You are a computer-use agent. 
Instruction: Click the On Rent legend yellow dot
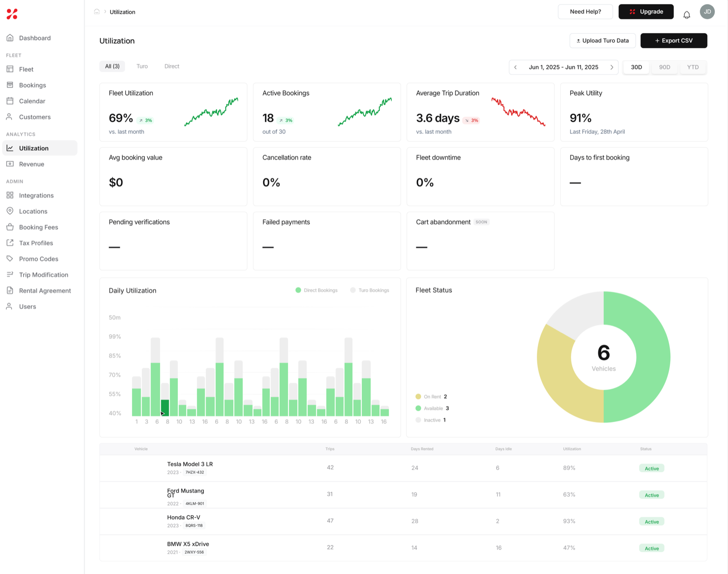pos(418,397)
